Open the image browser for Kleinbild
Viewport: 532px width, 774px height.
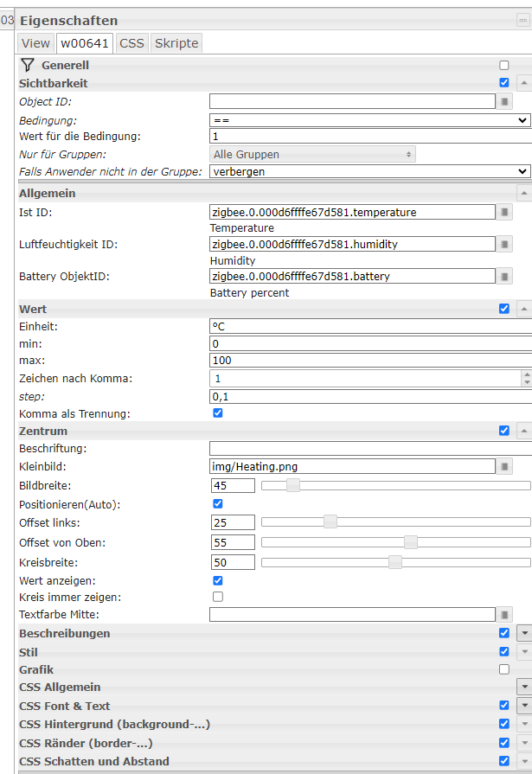point(504,466)
